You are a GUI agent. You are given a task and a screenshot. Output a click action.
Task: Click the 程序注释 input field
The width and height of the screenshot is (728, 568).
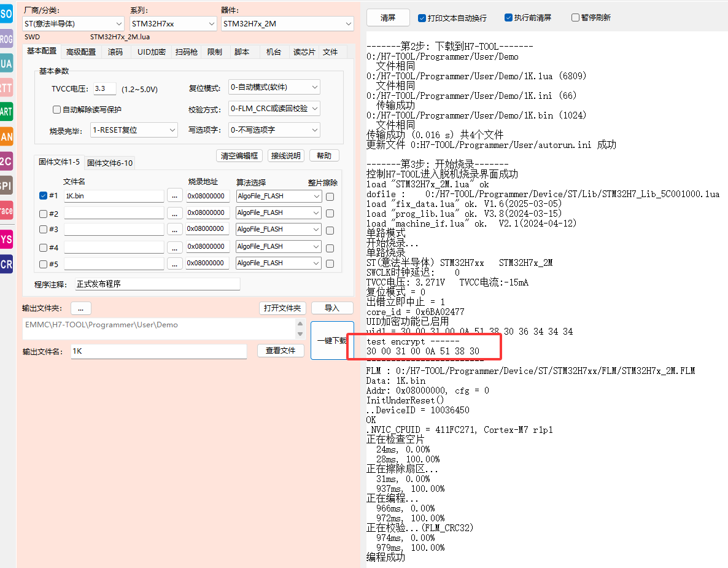pyautogui.click(x=157, y=284)
